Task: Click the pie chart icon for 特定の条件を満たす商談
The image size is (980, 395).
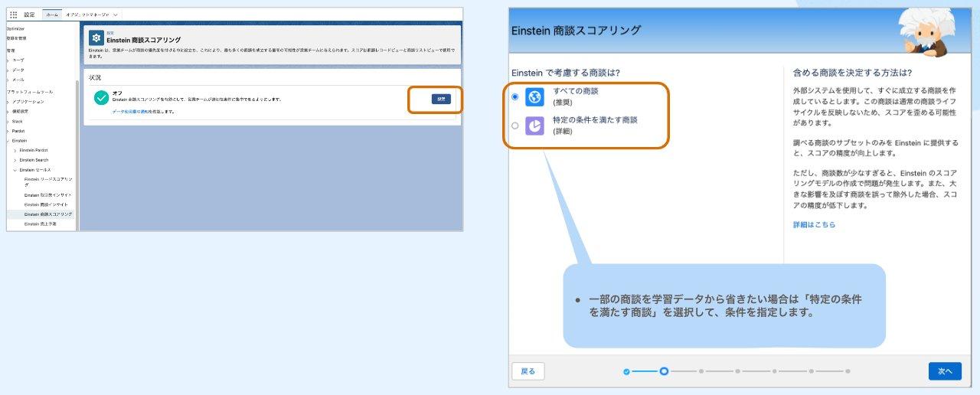Action: 534,126
